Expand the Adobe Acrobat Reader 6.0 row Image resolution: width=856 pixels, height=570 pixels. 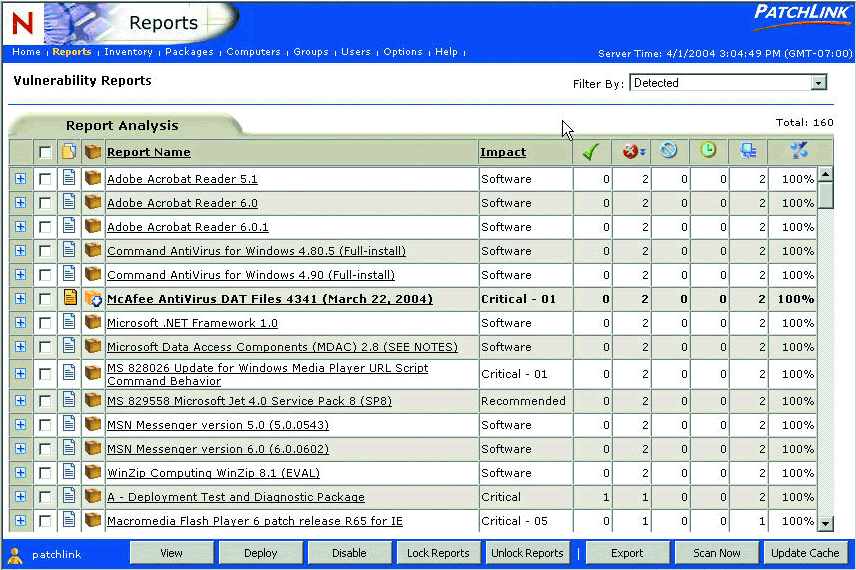21,203
